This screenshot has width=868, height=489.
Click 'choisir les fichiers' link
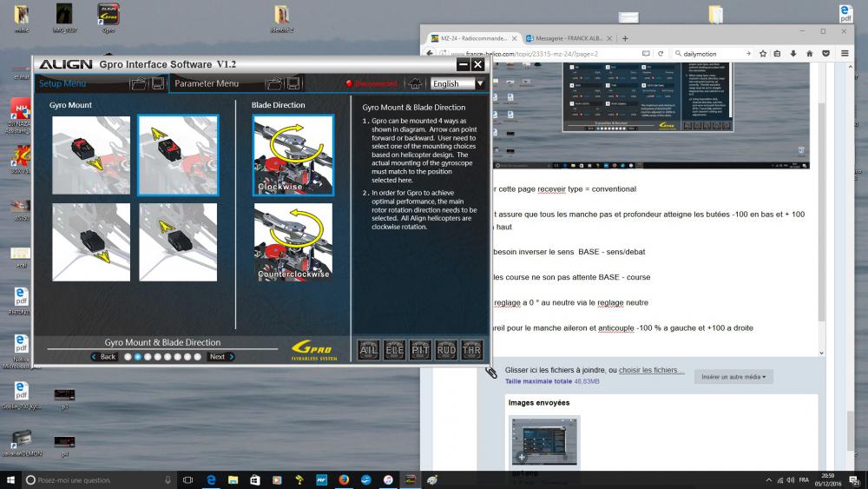[x=650, y=370]
